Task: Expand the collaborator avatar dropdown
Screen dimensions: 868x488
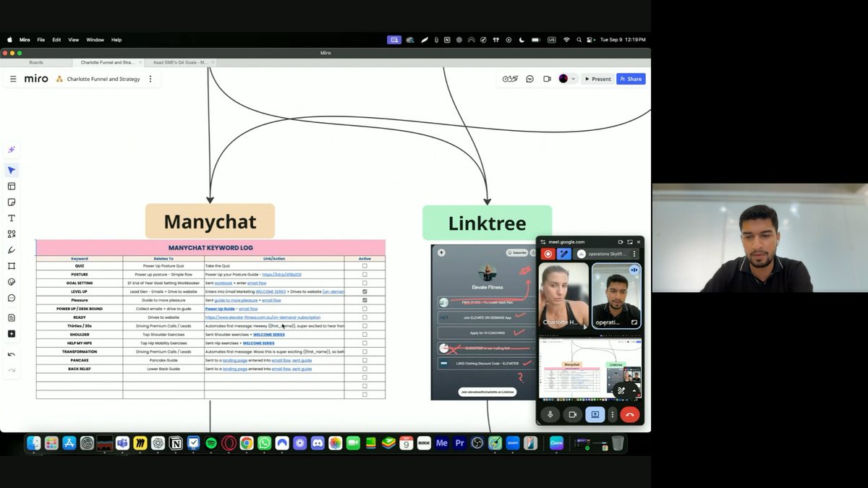Action: click(x=574, y=79)
